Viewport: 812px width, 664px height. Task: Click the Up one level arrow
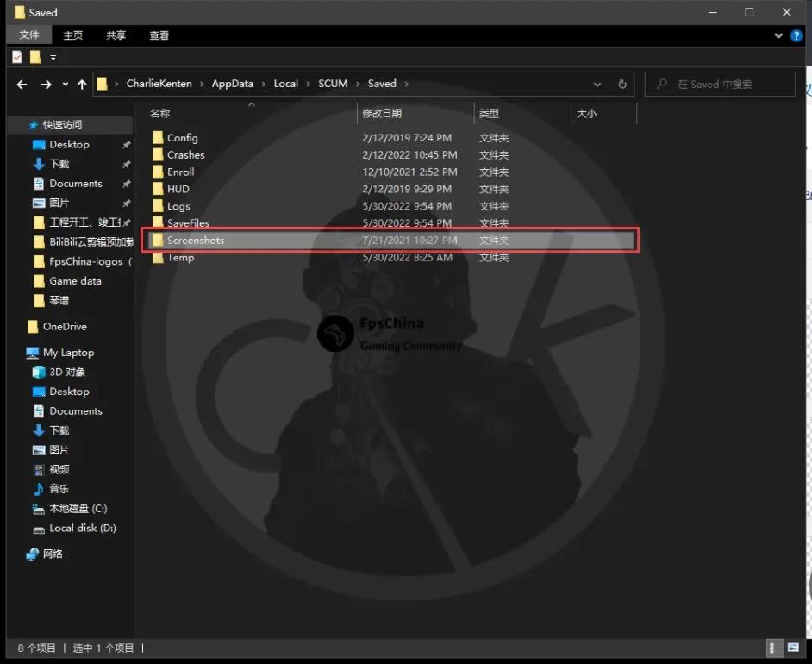point(82,84)
